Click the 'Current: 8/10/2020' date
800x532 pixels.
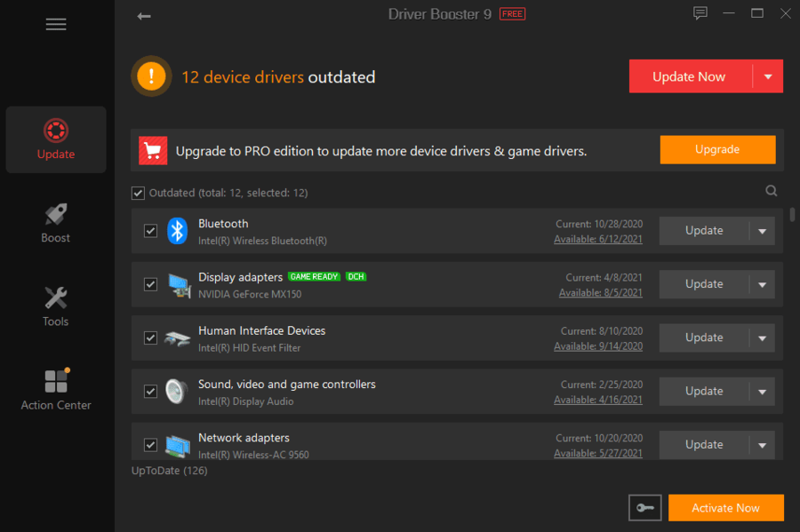coord(602,330)
